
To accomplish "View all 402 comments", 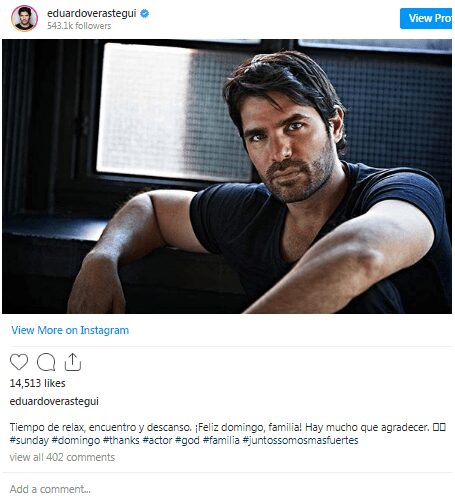I will [62, 457].
